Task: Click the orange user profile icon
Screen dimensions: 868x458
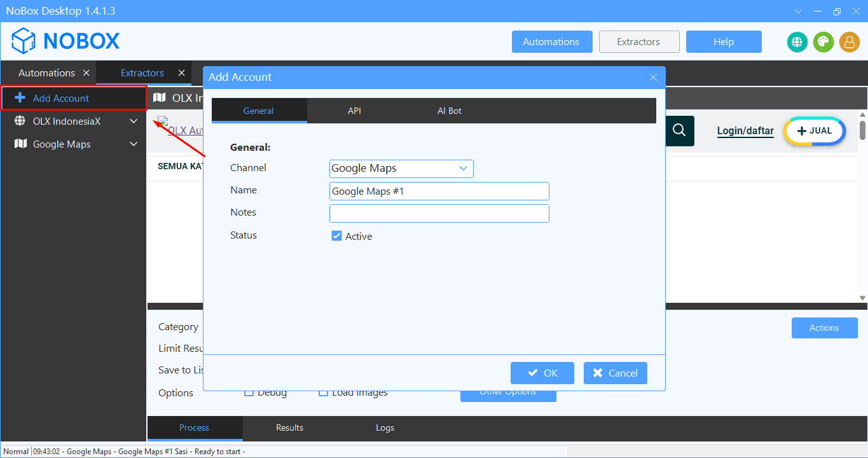Action: (849, 42)
